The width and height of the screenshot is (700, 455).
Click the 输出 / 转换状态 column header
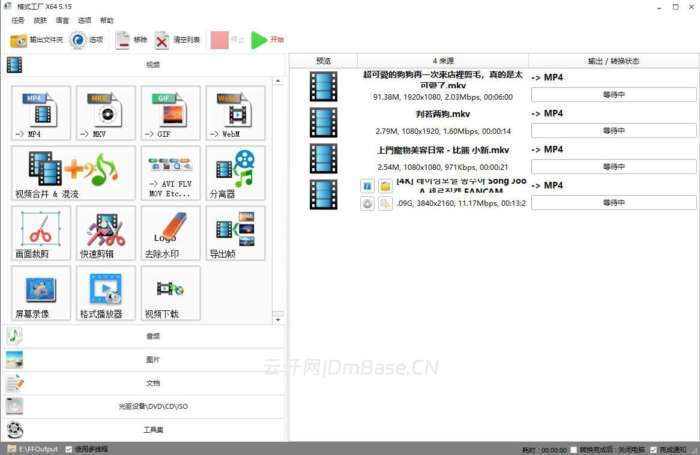(x=614, y=61)
